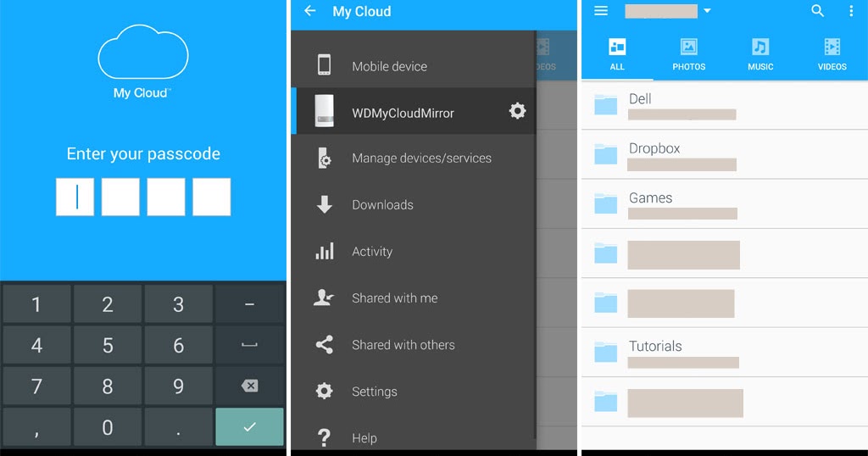The height and width of the screenshot is (456, 868).
Task: Click the Dropbox folder icon
Action: pos(605,154)
